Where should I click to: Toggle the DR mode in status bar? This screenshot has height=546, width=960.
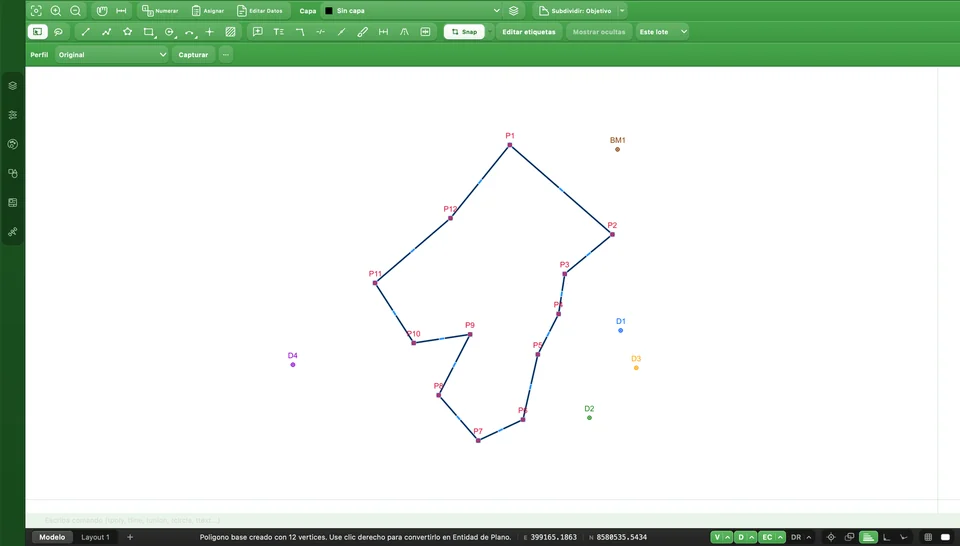click(796, 537)
